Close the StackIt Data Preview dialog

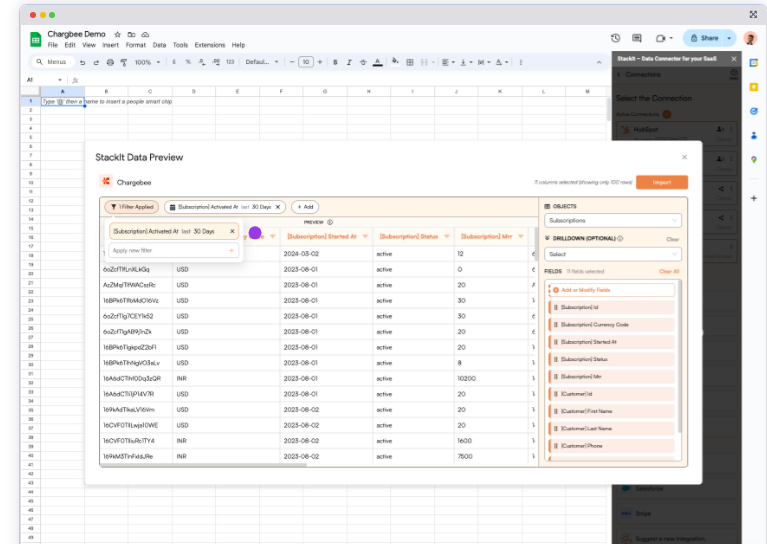pyautogui.click(x=684, y=157)
